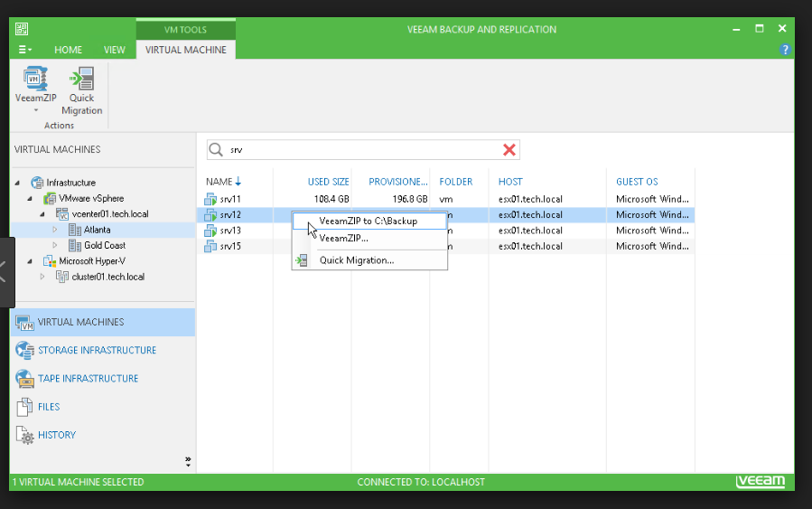The height and width of the screenshot is (509, 812).
Task: Click the CONNECTED TO: LOCALHOST status text
Action: (x=421, y=482)
